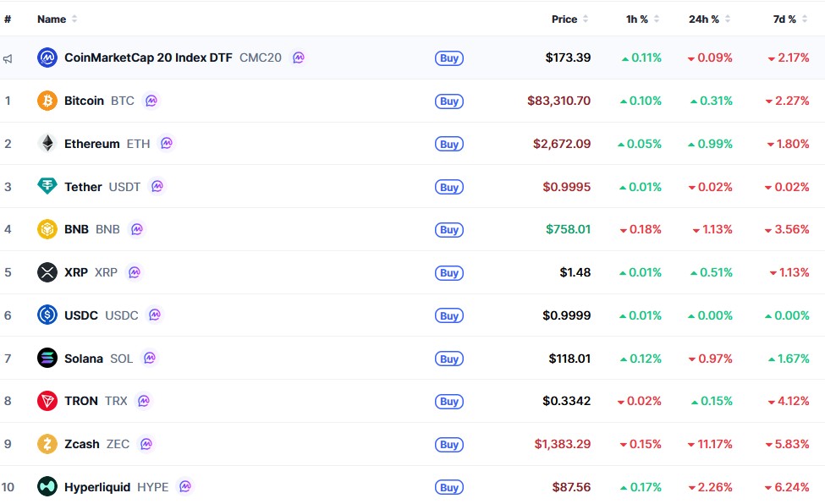Select XRP price $1.48
The image size is (825, 504).
(x=575, y=272)
